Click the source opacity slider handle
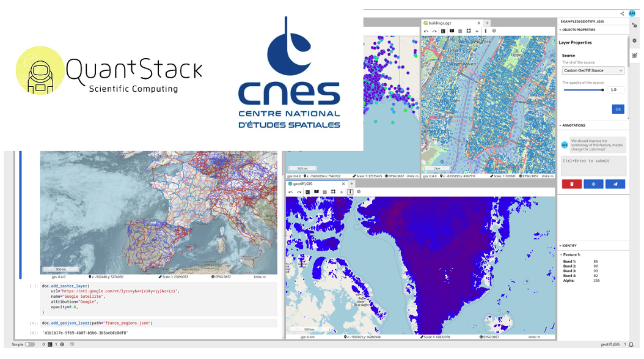The height and width of the screenshot is (359, 644). click(602, 90)
